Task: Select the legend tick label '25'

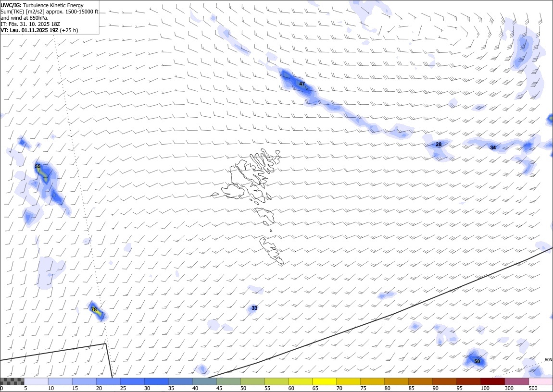Action: tap(123, 388)
